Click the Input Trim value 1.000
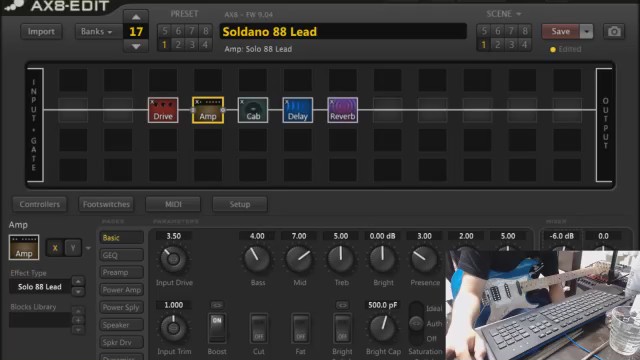 coord(173,305)
